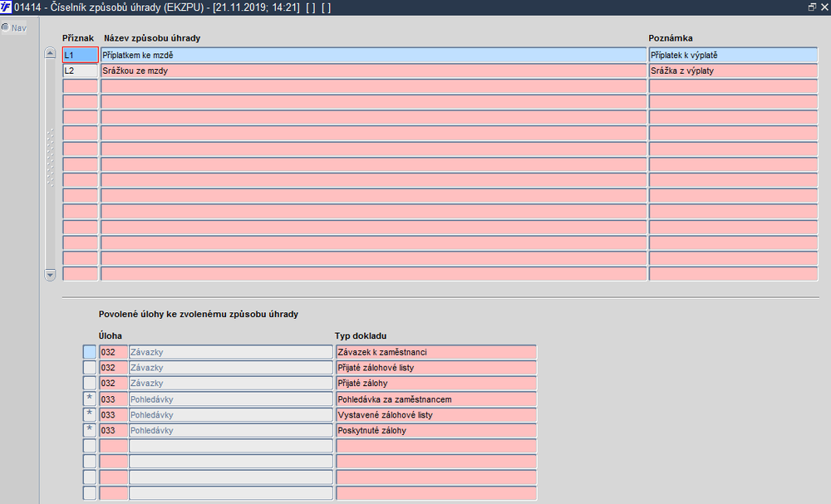The width and height of the screenshot is (831, 504).
Task: Toggle checkbox for Závazek k zaměstnanci row
Action: [x=90, y=351]
